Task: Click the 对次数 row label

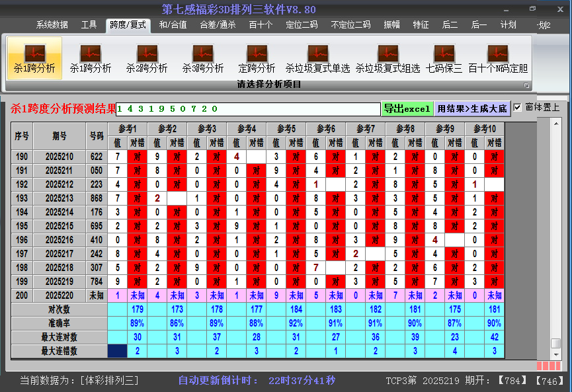Action: tap(59, 309)
